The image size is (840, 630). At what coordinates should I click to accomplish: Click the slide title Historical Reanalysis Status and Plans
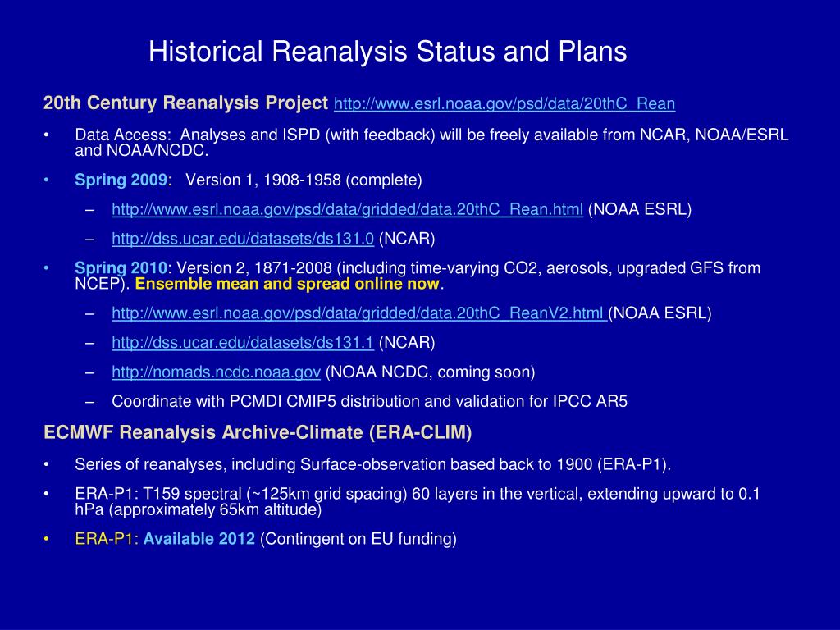(387, 52)
